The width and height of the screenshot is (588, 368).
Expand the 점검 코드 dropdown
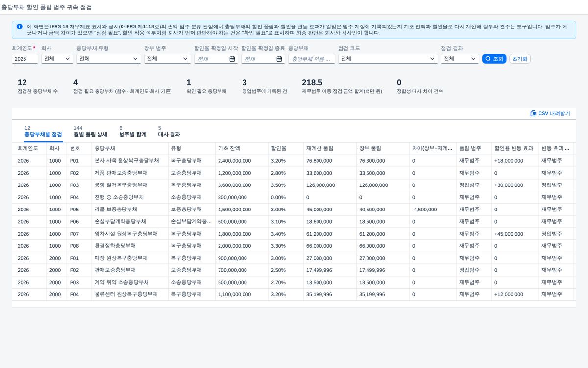(388, 59)
